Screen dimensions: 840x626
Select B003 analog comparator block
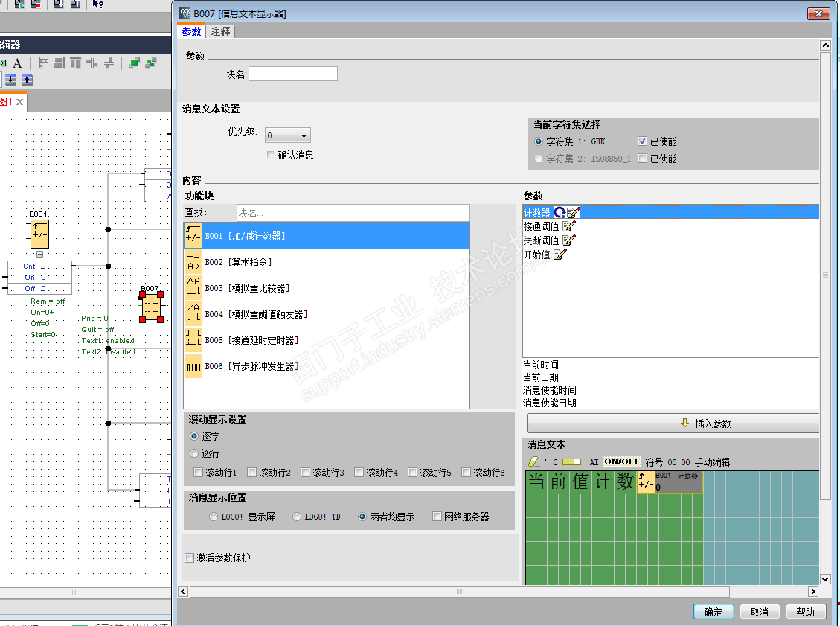click(x=326, y=288)
